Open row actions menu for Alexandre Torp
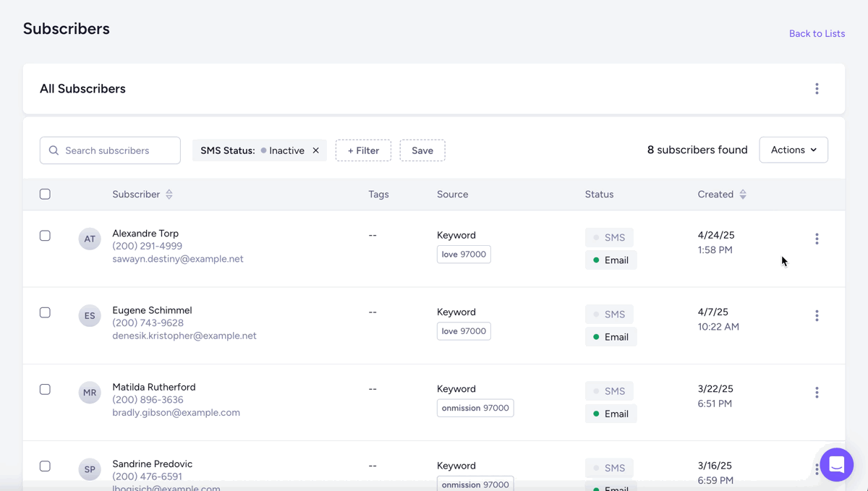Image resolution: width=868 pixels, height=491 pixels. click(817, 238)
